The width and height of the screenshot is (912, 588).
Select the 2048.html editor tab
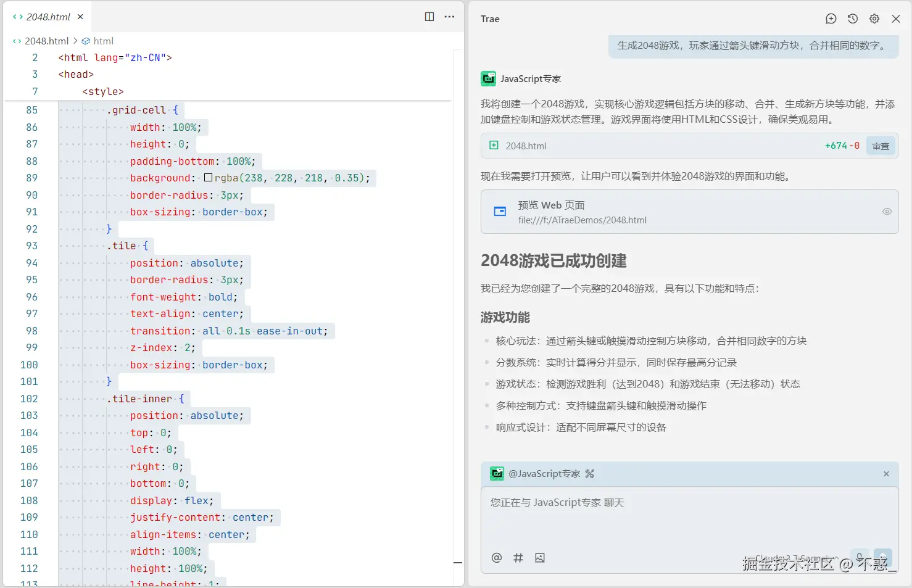click(48, 17)
